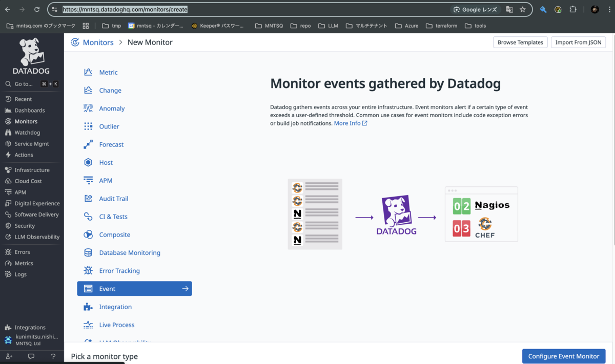Select the APM monitor type icon
Screen dimensions: 615x364
tap(88, 180)
